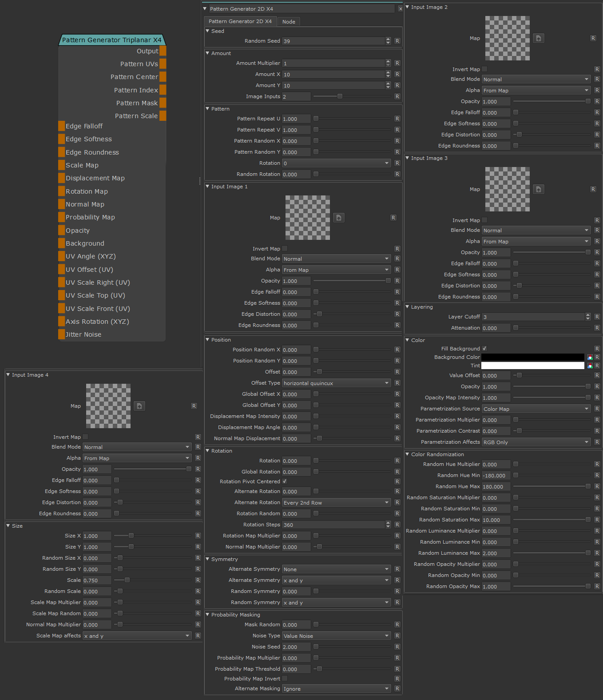Click the Probability Map input connector
This screenshot has width=603, height=700.
(x=62, y=217)
